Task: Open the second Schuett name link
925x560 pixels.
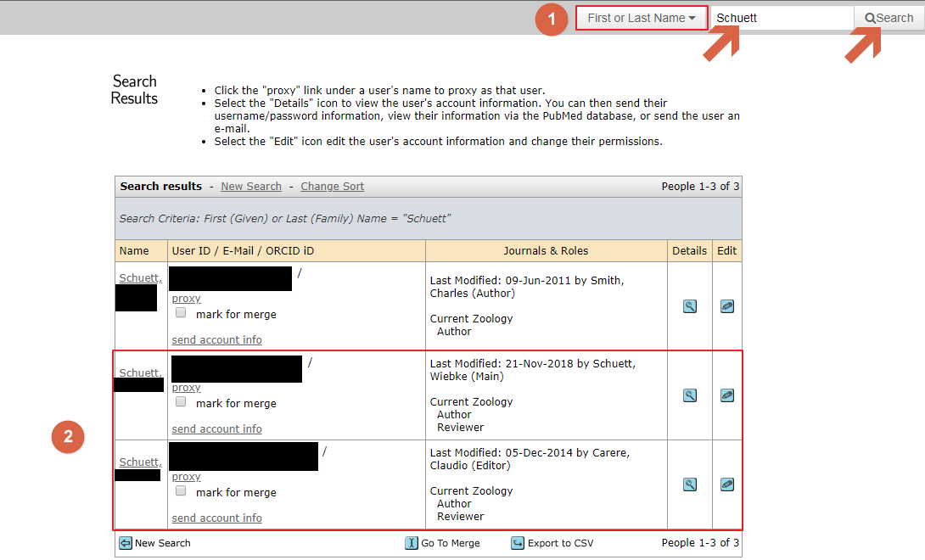Action: tap(139, 373)
